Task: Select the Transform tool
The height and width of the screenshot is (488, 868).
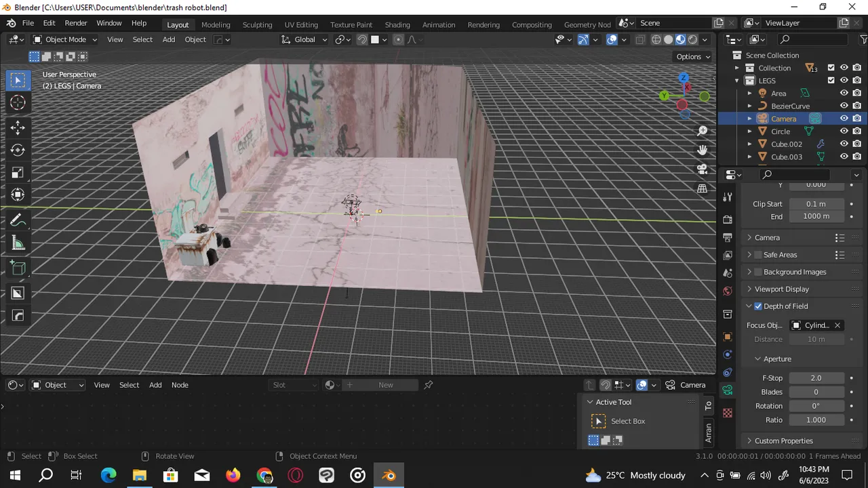Action: (18, 195)
